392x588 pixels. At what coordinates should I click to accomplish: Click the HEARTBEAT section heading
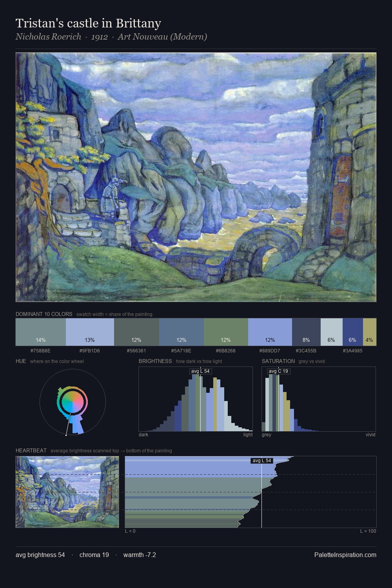pos(31,450)
